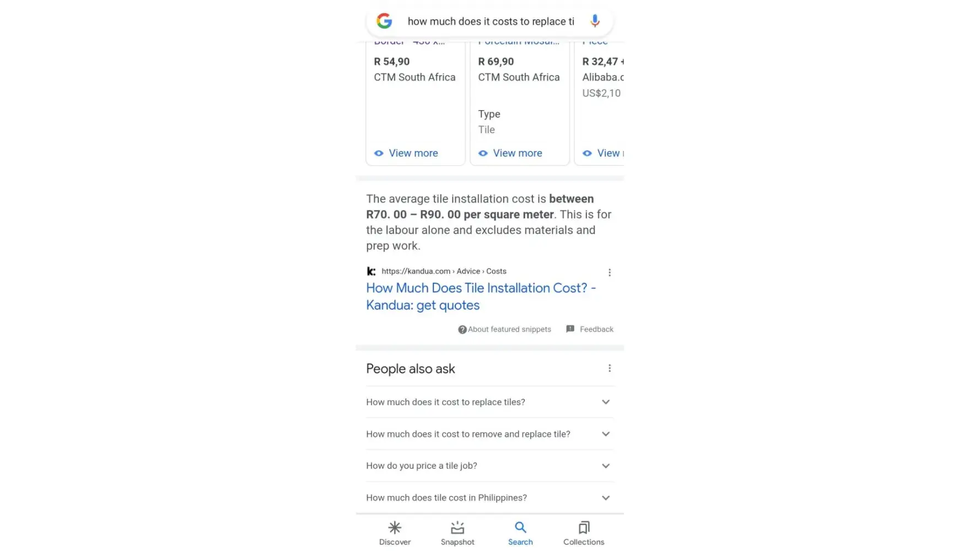Expand "How do you price a tile job?"

(605, 466)
